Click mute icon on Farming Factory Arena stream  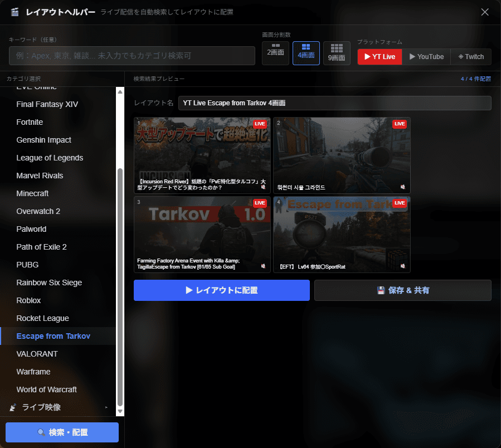[x=263, y=266]
